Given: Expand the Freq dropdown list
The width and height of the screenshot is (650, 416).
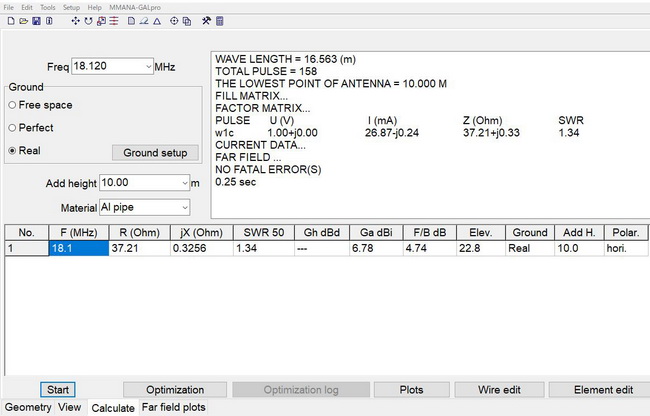Looking at the screenshot, I should tap(147, 66).
